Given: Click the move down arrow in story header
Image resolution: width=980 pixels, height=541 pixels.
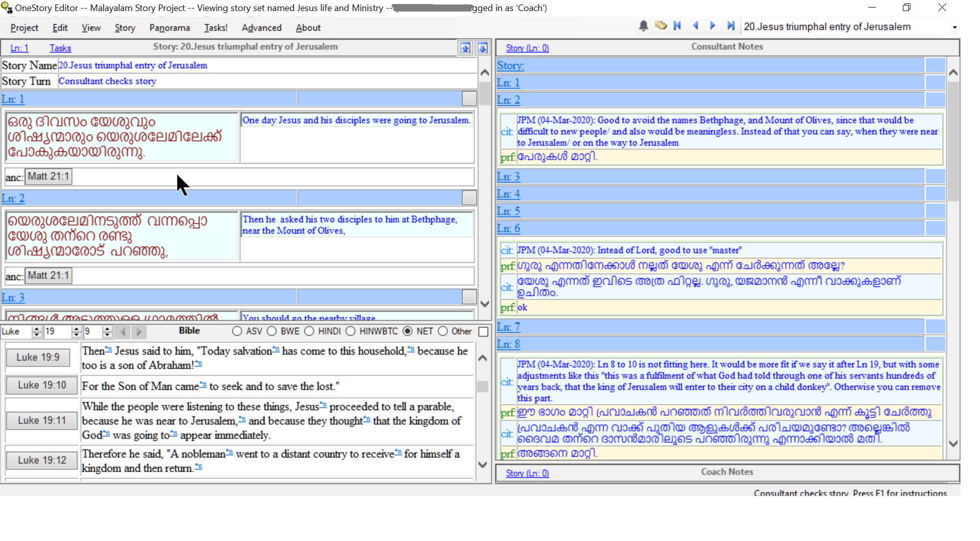Looking at the screenshot, I should [x=482, y=48].
